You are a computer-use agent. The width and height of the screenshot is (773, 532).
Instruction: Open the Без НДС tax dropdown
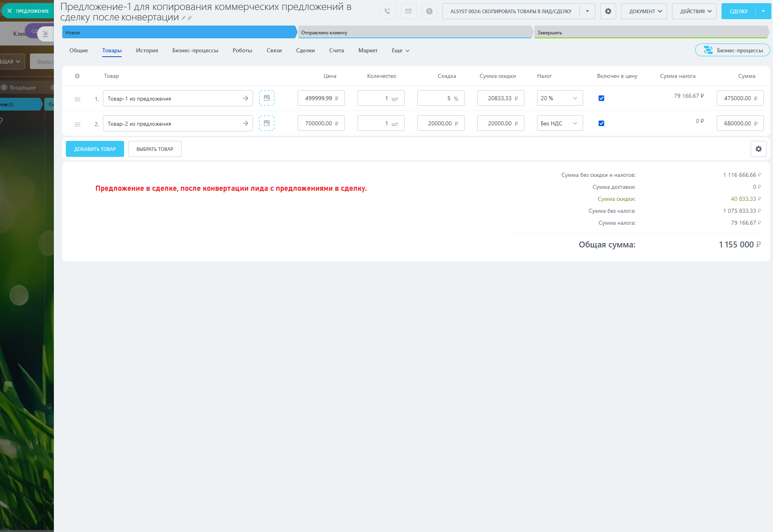coord(559,123)
